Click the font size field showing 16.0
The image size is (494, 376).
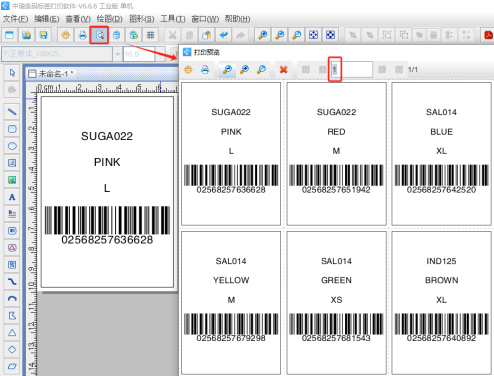click(139, 54)
